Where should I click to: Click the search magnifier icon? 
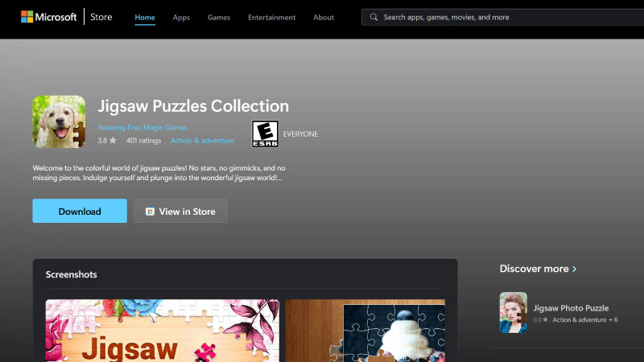(x=374, y=17)
